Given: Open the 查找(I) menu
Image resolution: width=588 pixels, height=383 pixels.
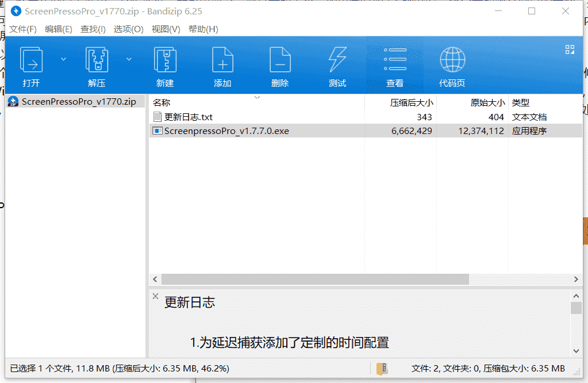Looking at the screenshot, I should [x=93, y=29].
